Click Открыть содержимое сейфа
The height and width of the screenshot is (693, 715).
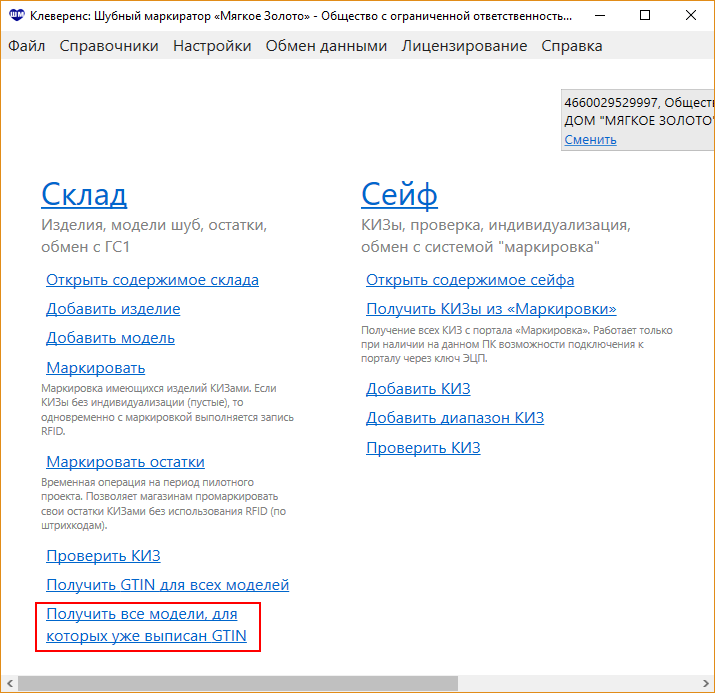coord(470,279)
